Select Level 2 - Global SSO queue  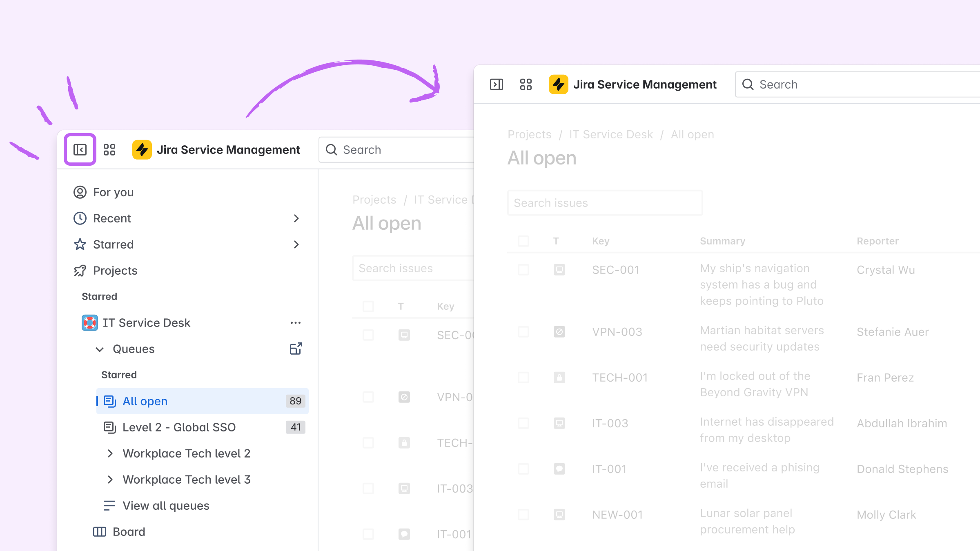pos(203,427)
